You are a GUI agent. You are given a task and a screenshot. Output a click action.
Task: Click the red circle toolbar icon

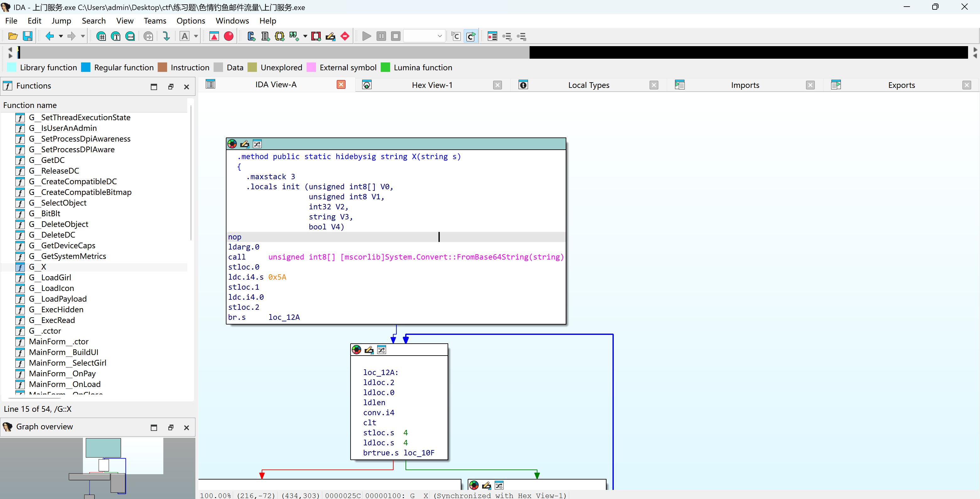[x=229, y=36]
